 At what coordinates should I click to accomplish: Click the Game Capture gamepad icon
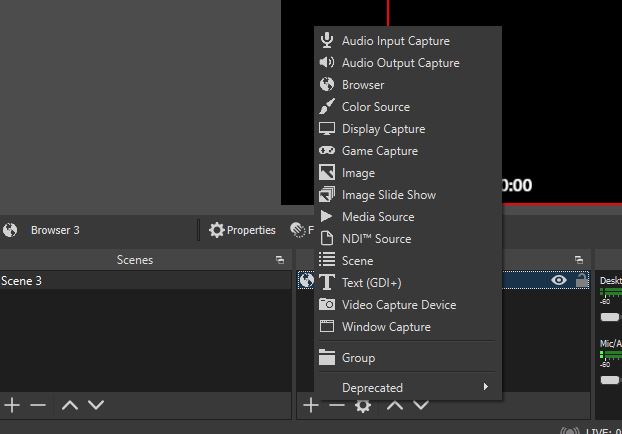[327, 150]
